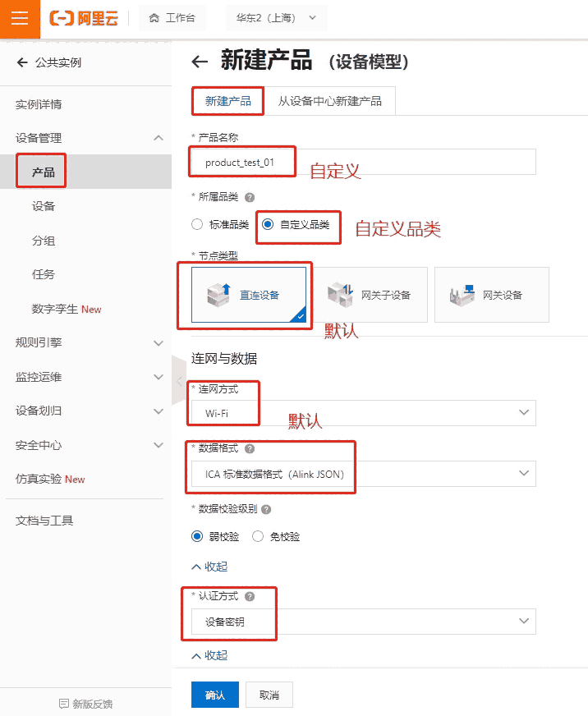Open the hamburger navigation menu
Screen dimensions: 588x716
click(x=20, y=18)
